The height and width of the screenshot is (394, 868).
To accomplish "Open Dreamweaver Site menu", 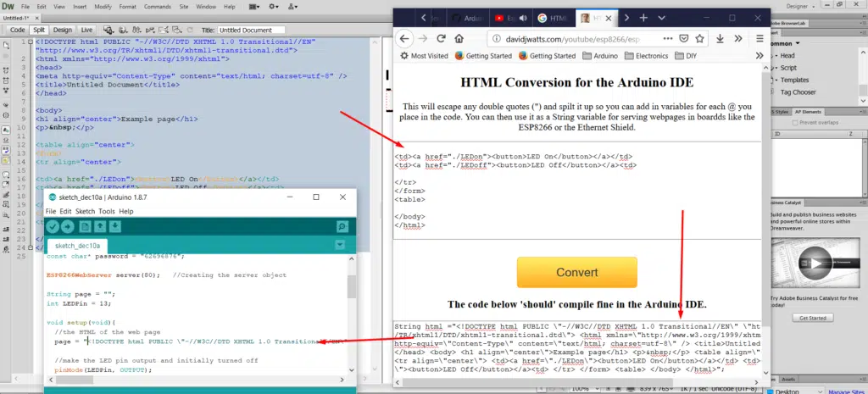I will (x=184, y=7).
